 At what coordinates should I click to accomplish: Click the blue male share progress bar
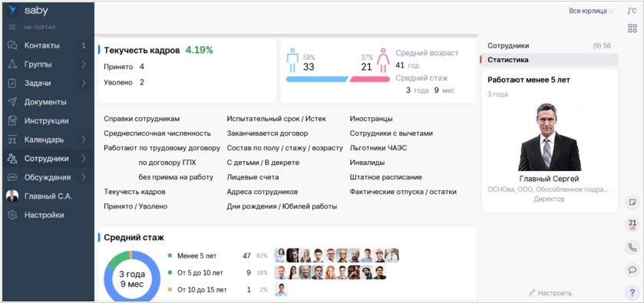[x=317, y=79]
